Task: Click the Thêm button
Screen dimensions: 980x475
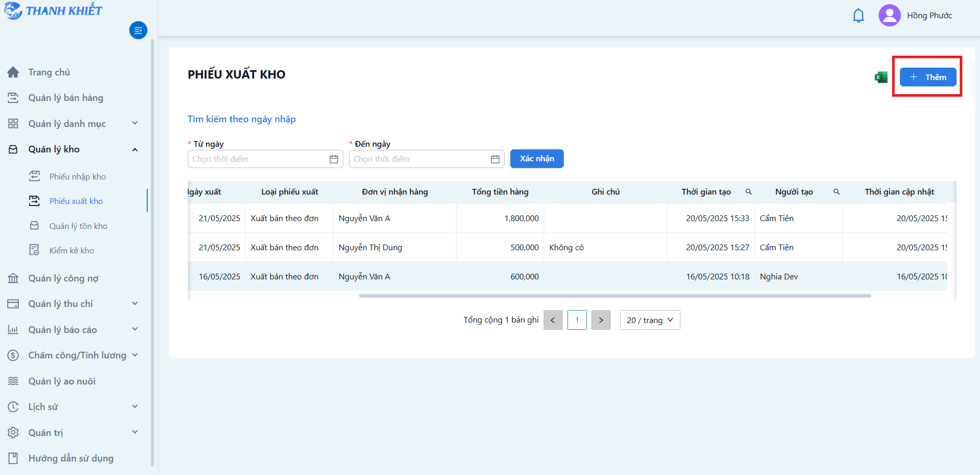Action: pyautogui.click(x=928, y=77)
